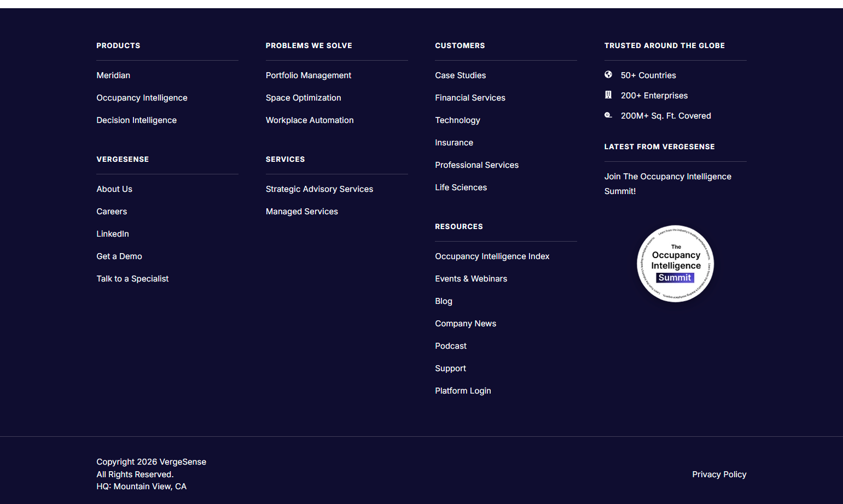Select Talk to a Specialist
Image resolution: width=843 pixels, height=504 pixels.
coord(132,278)
